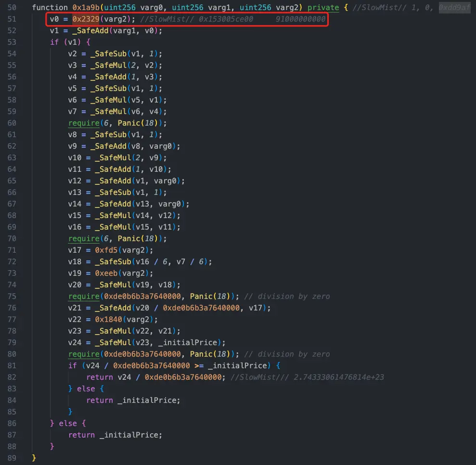The width and height of the screenshot is (476, 465).
Task: Click line number 60 in the gutter
Action: (x=12, y=123)
